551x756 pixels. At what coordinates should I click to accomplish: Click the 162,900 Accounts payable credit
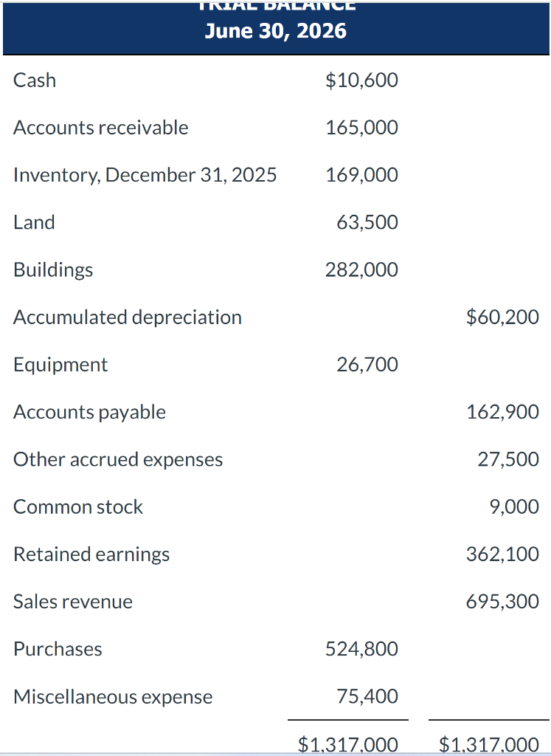[502, 412]
